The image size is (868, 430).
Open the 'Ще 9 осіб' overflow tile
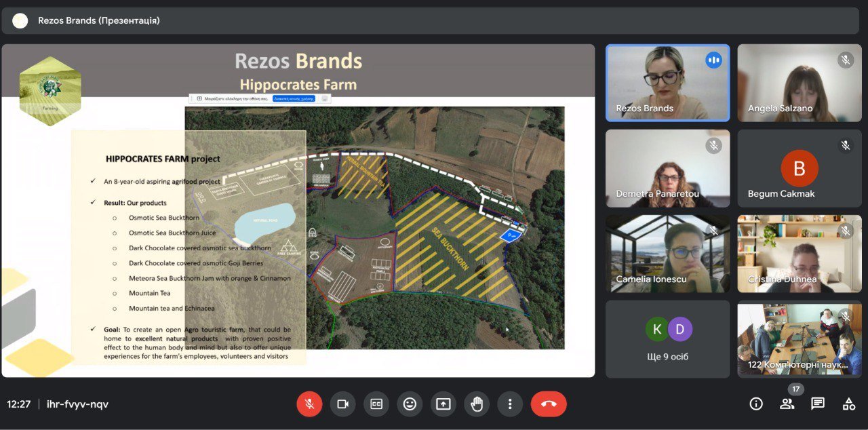(667, 339)
